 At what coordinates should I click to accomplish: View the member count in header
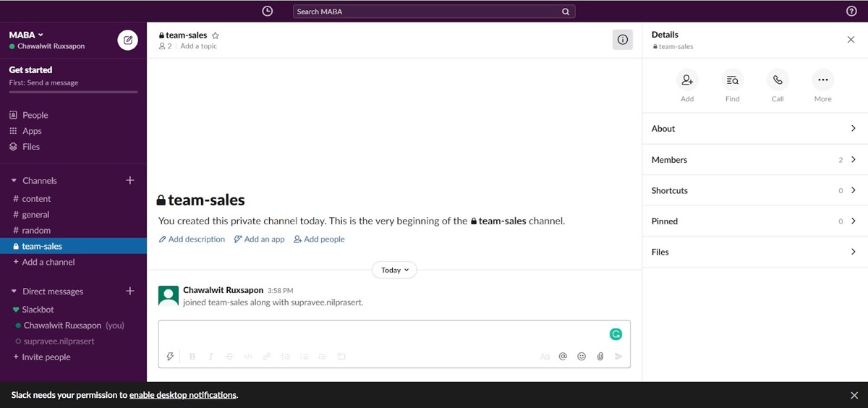[x=166, y=46]
